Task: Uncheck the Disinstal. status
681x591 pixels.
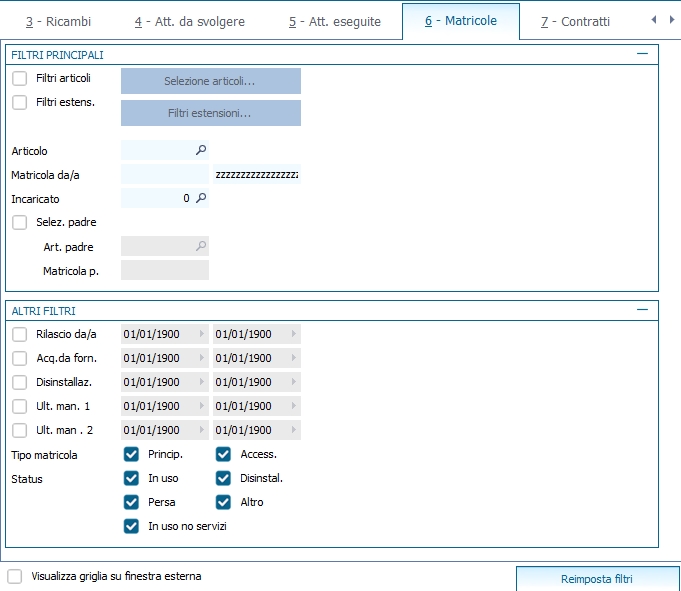Action: tap(223, 478)
